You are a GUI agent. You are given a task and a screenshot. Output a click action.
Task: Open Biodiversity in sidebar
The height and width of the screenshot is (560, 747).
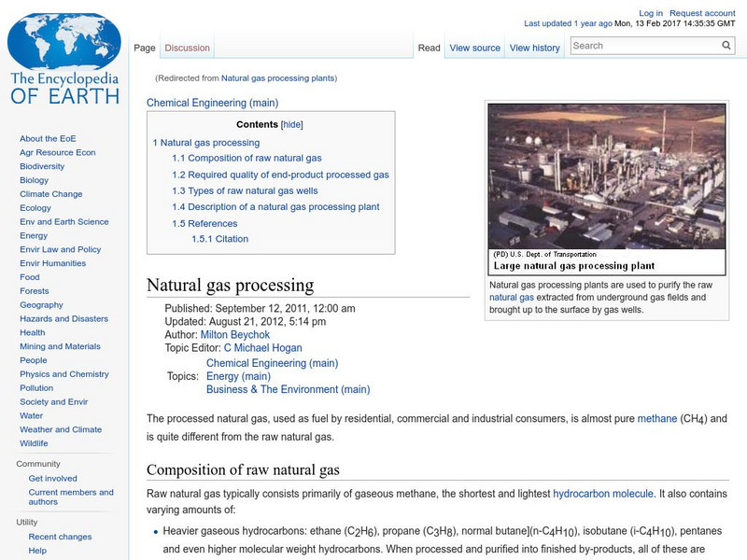coord(42,166)
